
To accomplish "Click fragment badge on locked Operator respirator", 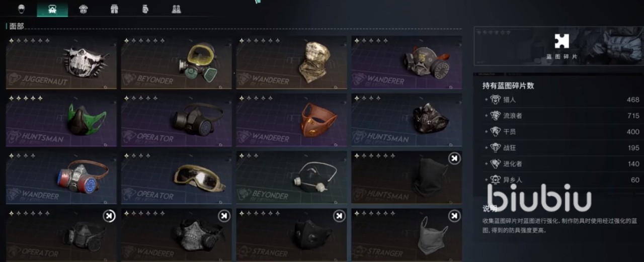I will coord(109,216).
